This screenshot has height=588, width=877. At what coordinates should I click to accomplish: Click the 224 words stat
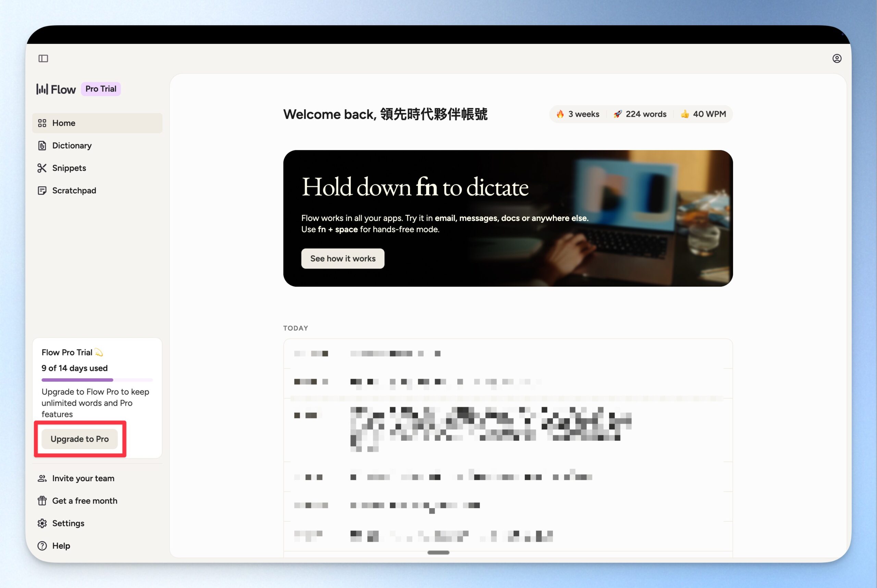coord(640,114)
